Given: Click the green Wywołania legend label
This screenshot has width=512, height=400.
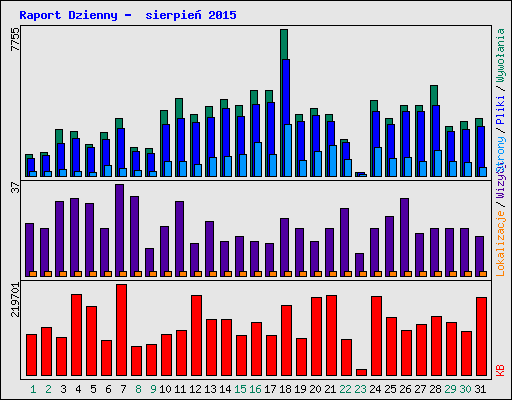Looking at the screenshot, I should pyautogui.click(x=500, y=55).
